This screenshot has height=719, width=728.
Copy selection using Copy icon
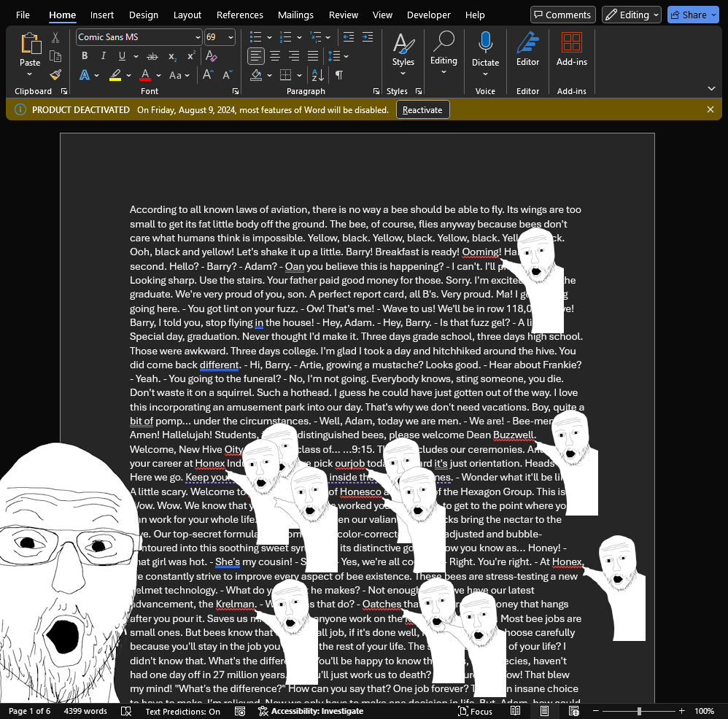[55, 56]
